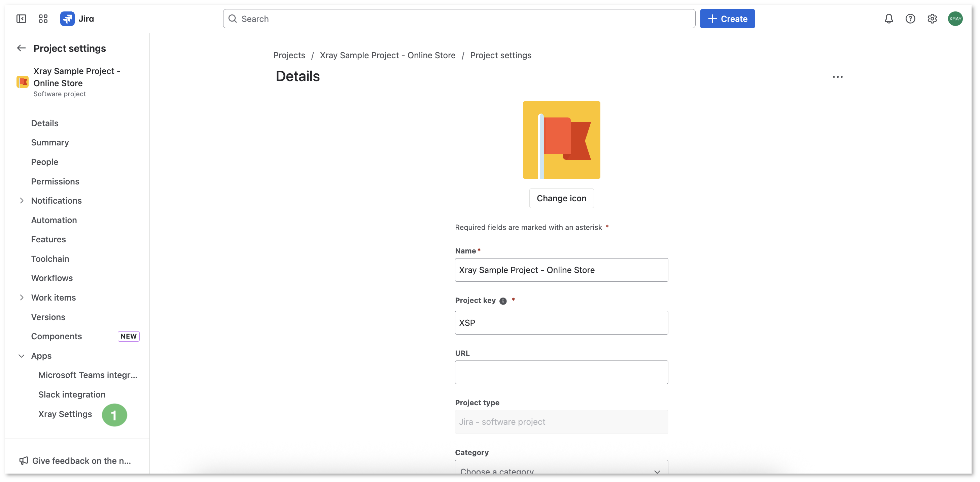The image size is (980, 482).
Task: Click the Project key input field
Action: click(561, 322)
